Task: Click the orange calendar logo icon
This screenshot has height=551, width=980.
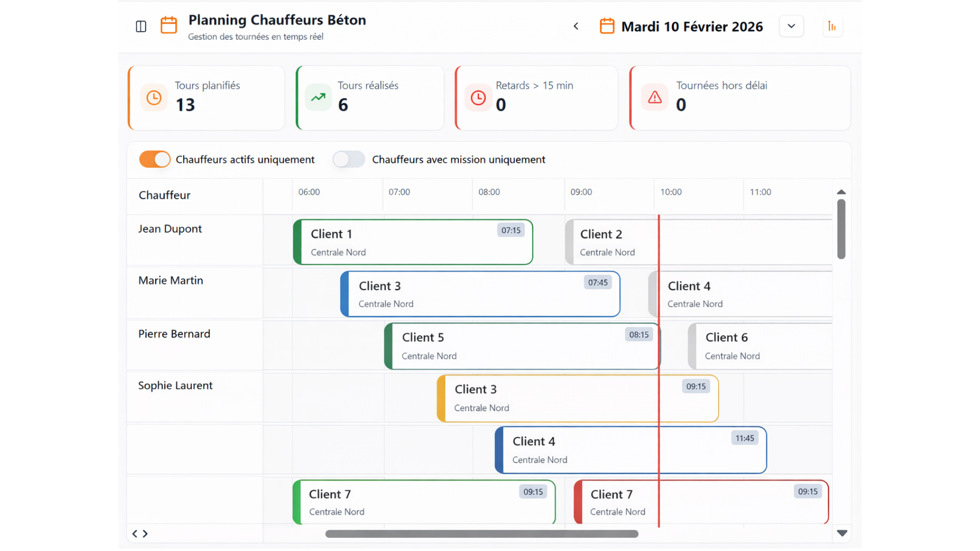Action: [x=169, y=25]
